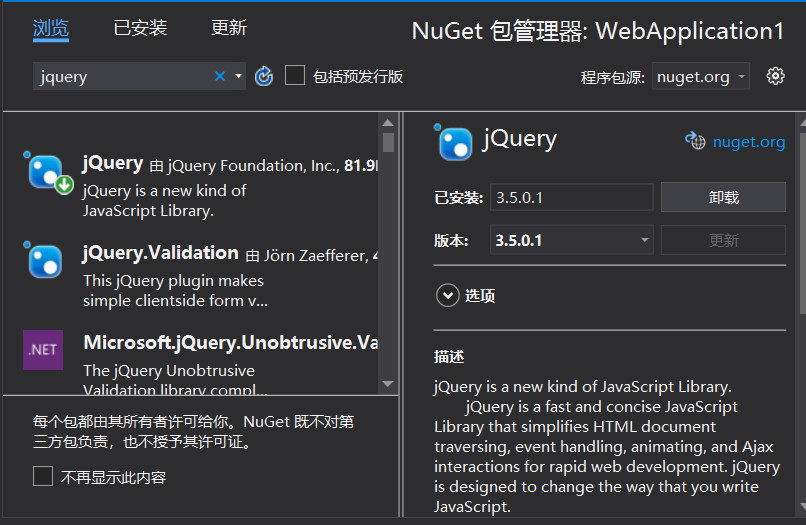Click the 程序包源 package source label

pos(612,77)
